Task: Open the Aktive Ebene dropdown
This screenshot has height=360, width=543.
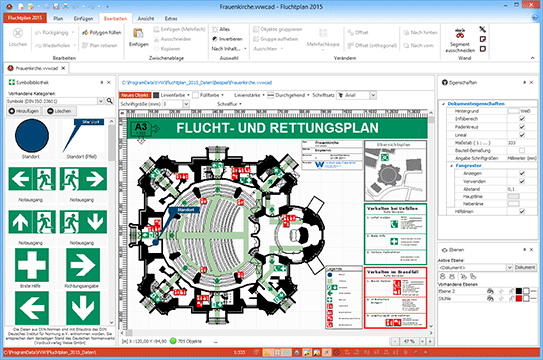Action: [509, 268]
